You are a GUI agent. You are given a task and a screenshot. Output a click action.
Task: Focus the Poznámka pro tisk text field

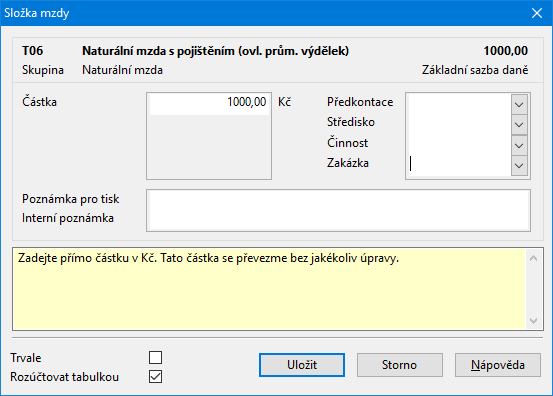(x=338, y=200)
